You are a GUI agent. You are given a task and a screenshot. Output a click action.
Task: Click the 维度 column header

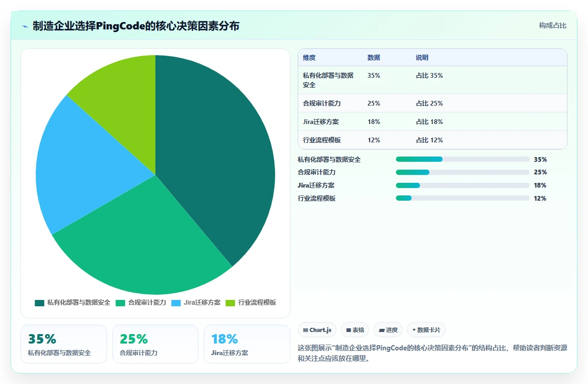click(309, 57)
